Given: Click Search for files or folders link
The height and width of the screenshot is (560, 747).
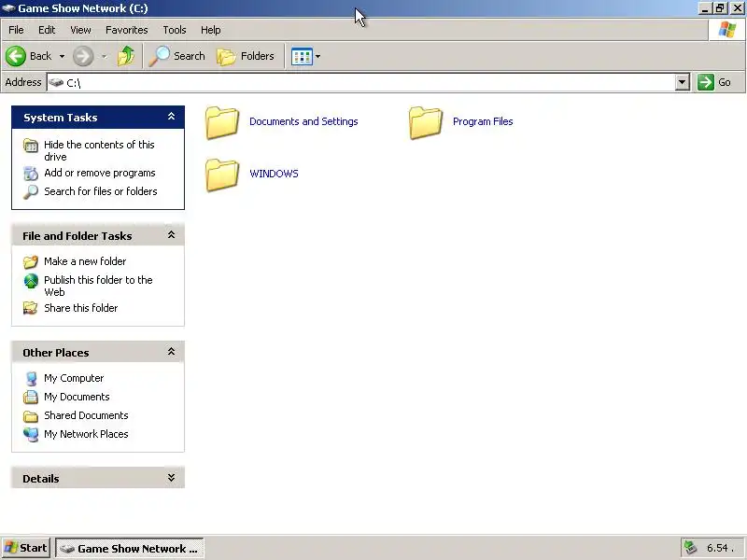Looking at the screenshot, I should (x=101, y=191).
